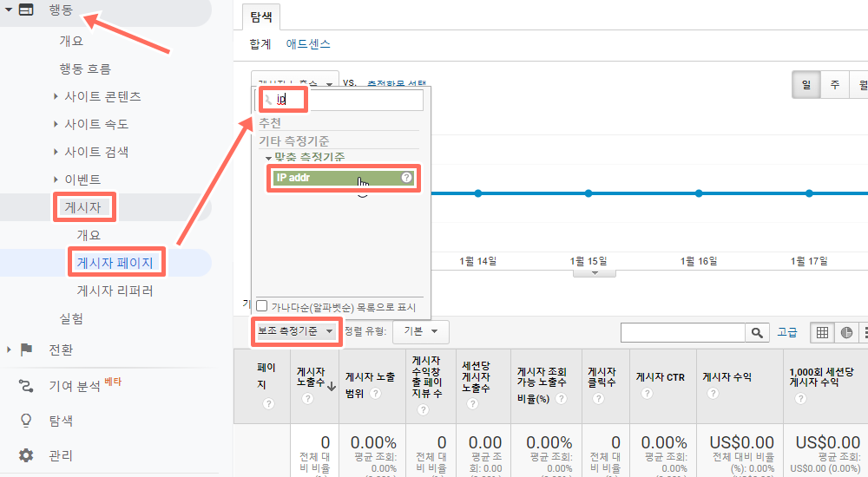Click the 기여 분석 icon
The height and width of the screenshot is (477, 868).
pyautogui.click(x=26, y=386)
